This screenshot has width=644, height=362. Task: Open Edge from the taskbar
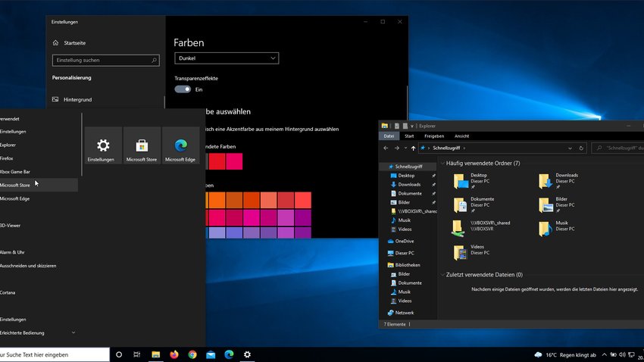229,354
